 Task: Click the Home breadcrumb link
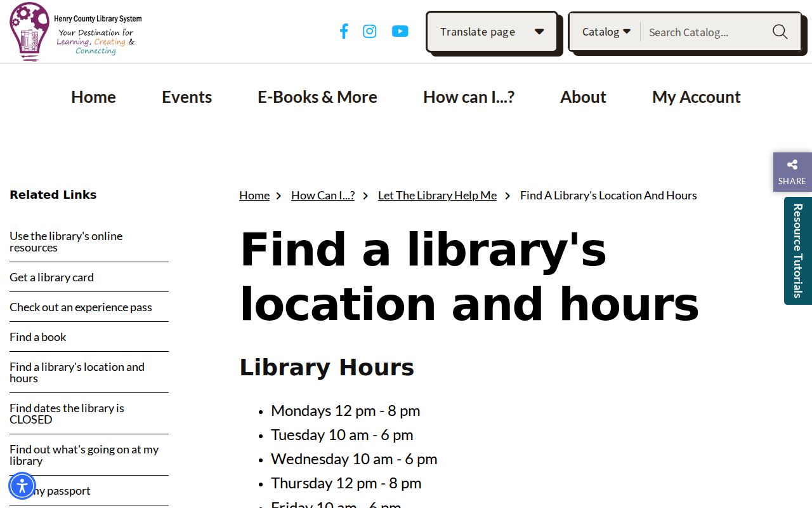click(254, 196)
